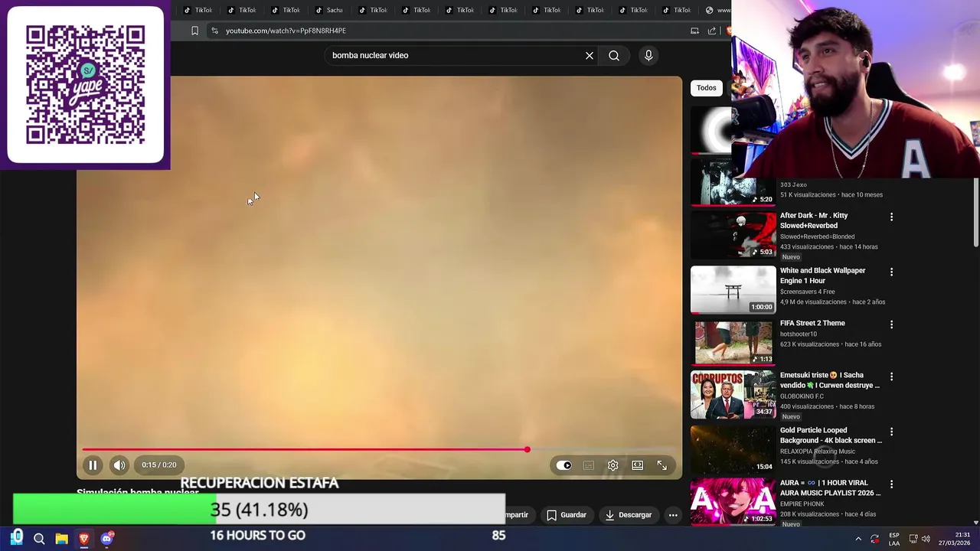Open the 'AURA 1 HOUR VIRAL' thumbnail
The image size is (980, 551).
pyautogui.click(x=733, y=501)
